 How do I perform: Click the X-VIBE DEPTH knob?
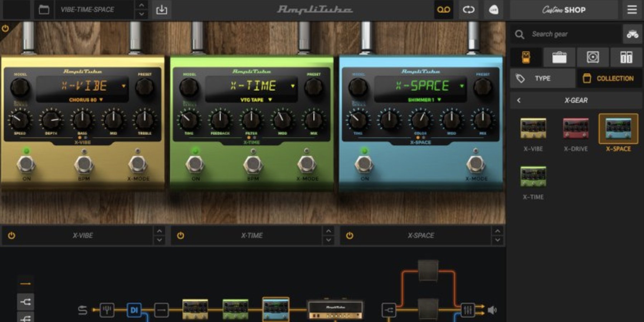[x=51, y=120]
